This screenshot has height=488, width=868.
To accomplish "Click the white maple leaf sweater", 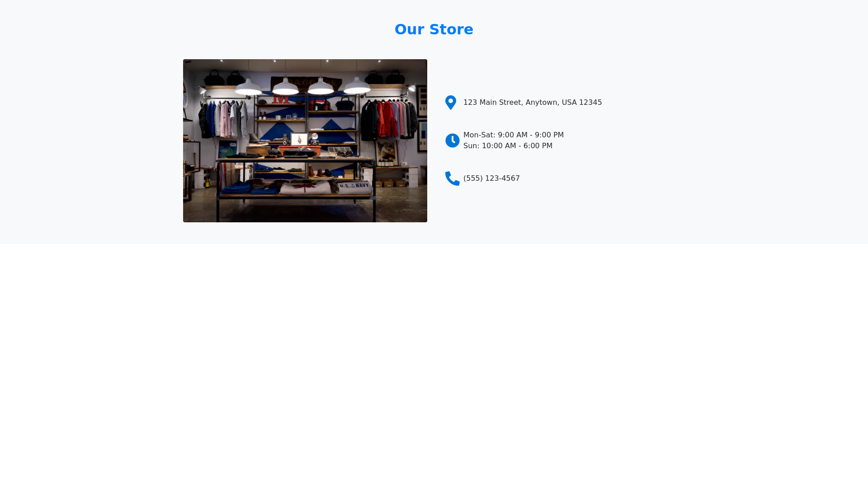I will pyautogui.click(x=306, y=188).
